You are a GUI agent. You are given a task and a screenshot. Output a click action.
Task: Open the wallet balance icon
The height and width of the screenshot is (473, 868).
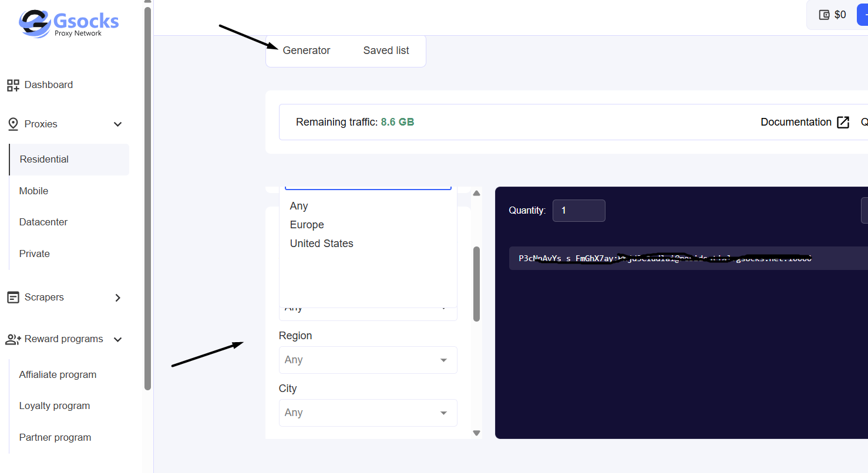[824, 15]
